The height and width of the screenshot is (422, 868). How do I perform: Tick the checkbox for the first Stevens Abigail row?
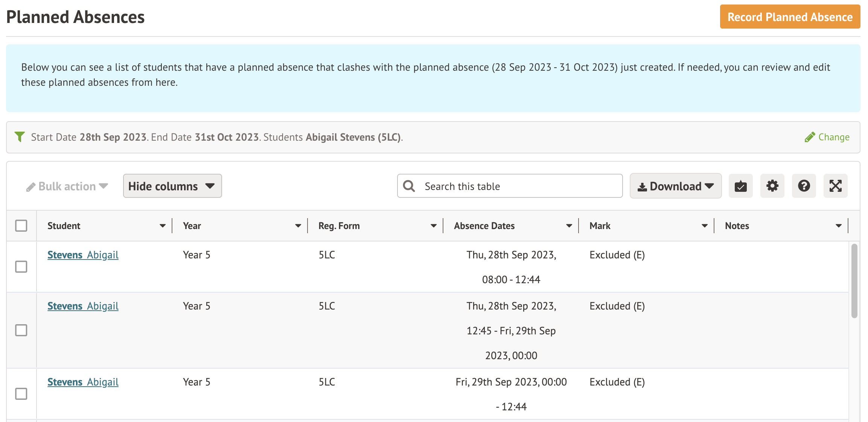(21, 267)
